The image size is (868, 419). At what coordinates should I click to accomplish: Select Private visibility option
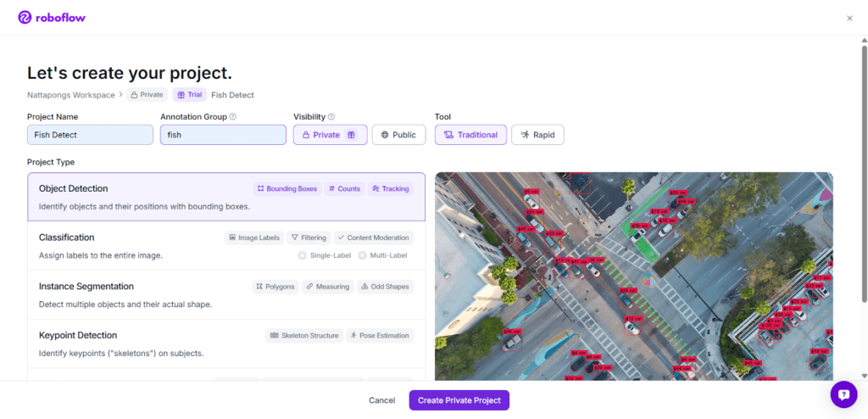tap(330, 135)
